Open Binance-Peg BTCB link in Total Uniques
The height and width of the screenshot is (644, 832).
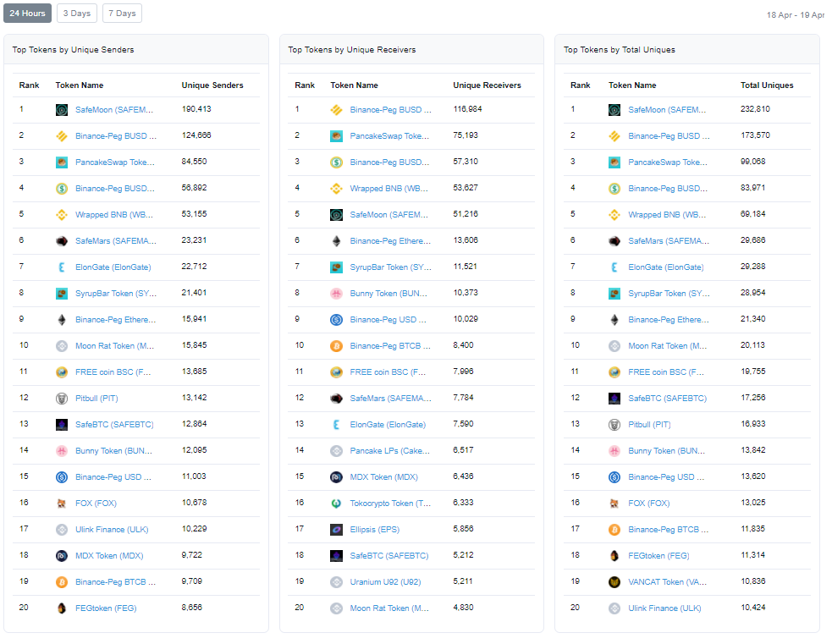click(x=669, y=530)
